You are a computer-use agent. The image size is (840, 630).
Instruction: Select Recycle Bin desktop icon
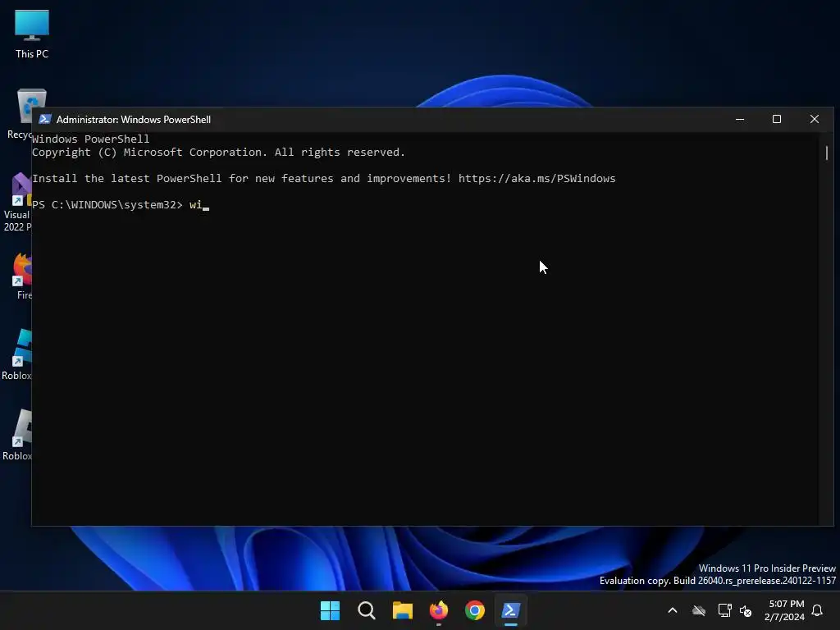pyautogui.click(x=20, y=114)
